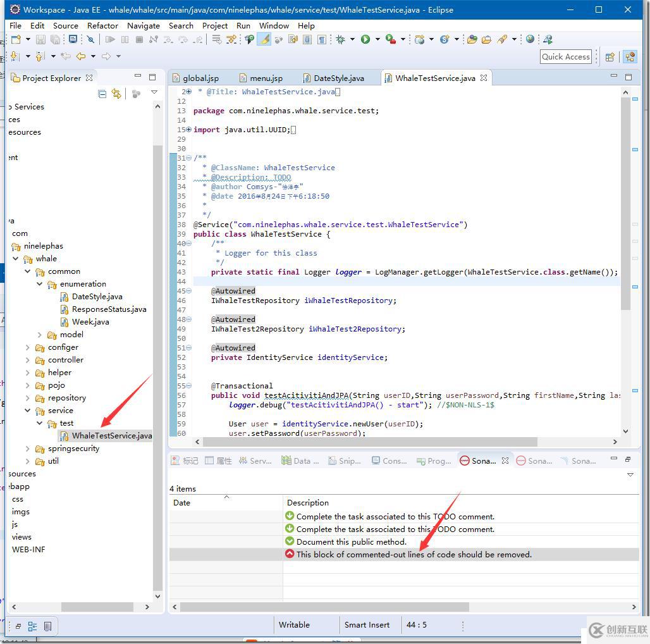Click the Debug bug icon
650x644 pixels.
tap(341, 39)
